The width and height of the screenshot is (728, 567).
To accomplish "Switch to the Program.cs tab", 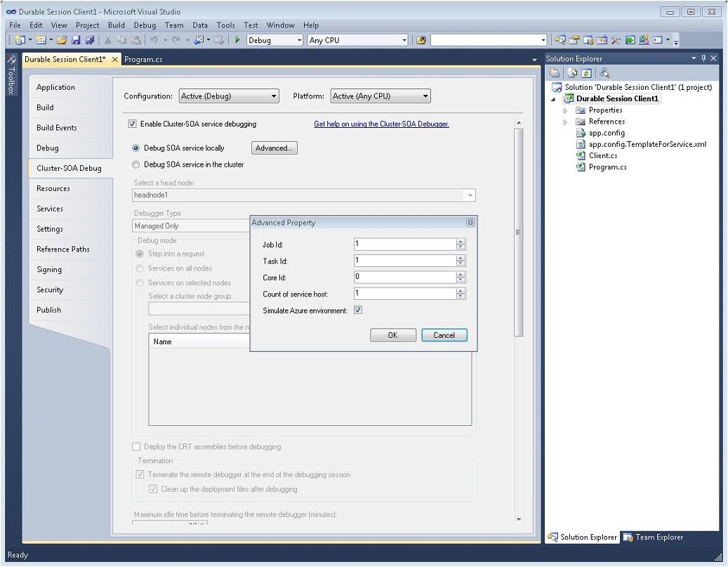I will click(144, 60).
